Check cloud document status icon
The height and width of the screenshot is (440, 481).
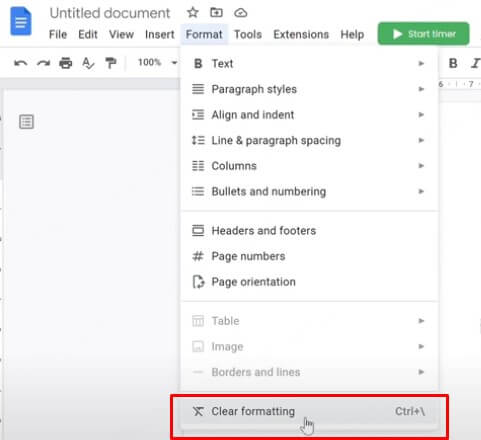pyautogui.click(x=240, y=13)
